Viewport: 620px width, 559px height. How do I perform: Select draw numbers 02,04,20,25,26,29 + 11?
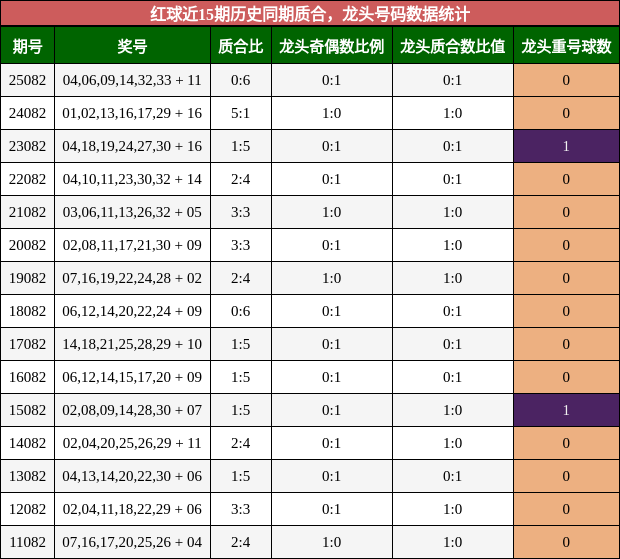(132, 443)
